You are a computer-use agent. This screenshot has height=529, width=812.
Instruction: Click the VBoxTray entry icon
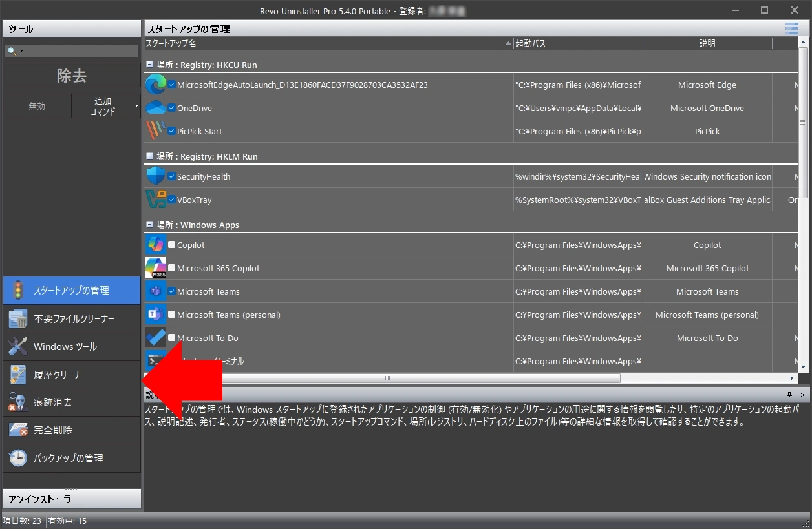[x=156, y=200]
